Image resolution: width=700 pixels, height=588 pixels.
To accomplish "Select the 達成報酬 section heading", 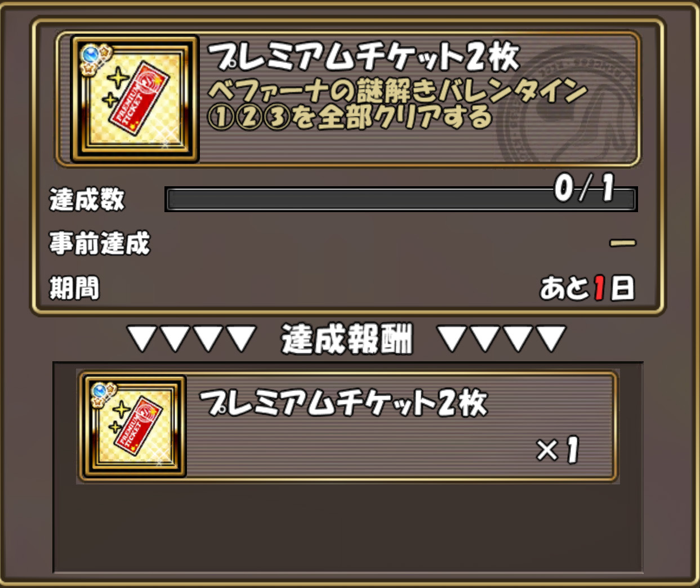I will (x=347, y=339).
